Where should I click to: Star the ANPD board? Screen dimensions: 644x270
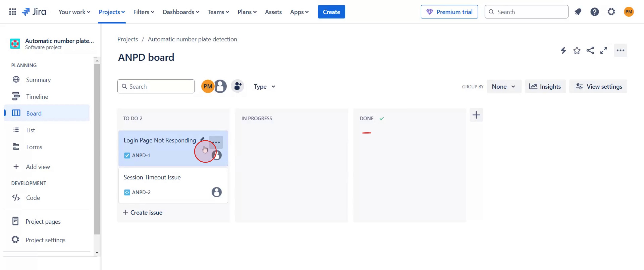coord(577,50)
